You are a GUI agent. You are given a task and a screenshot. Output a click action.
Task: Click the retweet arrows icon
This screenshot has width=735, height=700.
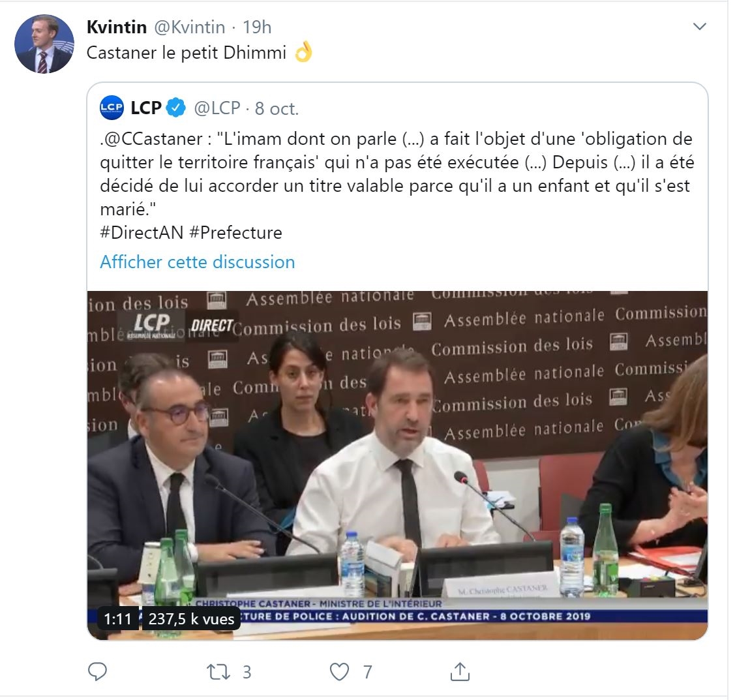tap(218, 672)
